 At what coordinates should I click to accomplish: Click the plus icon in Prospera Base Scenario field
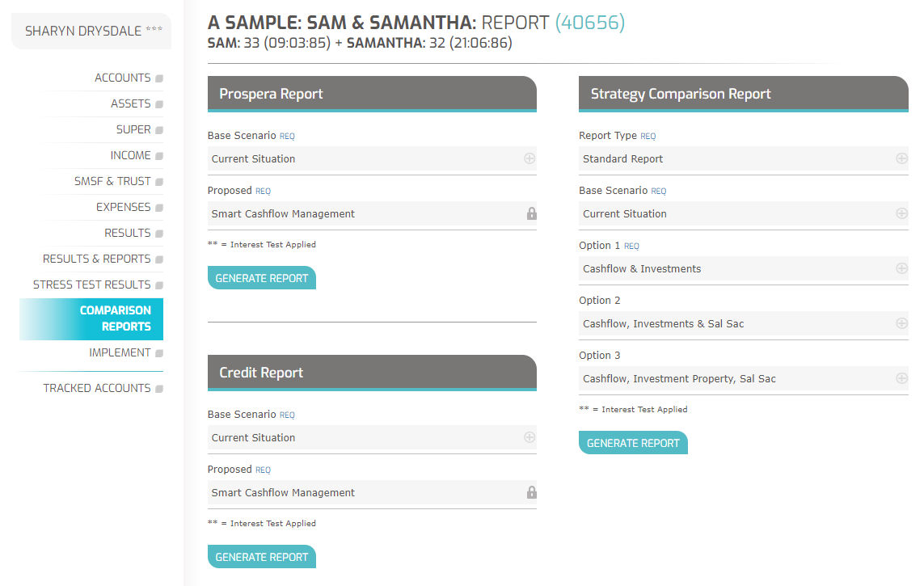[x=530, y=158]
